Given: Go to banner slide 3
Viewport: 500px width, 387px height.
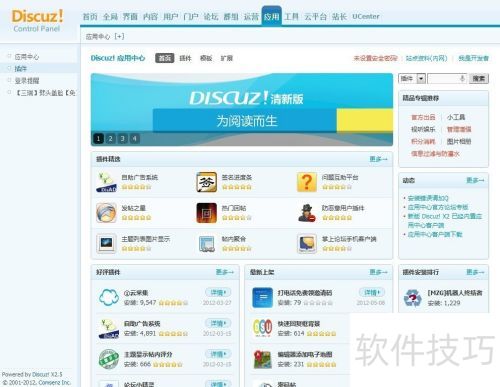Looking at the screenshot, I should point(122,138).
